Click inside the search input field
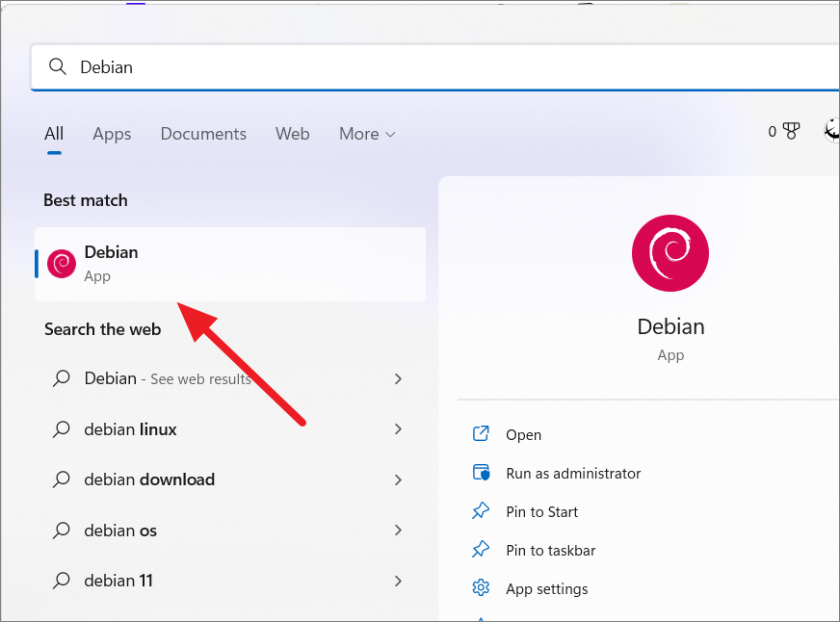 (289, 66)
